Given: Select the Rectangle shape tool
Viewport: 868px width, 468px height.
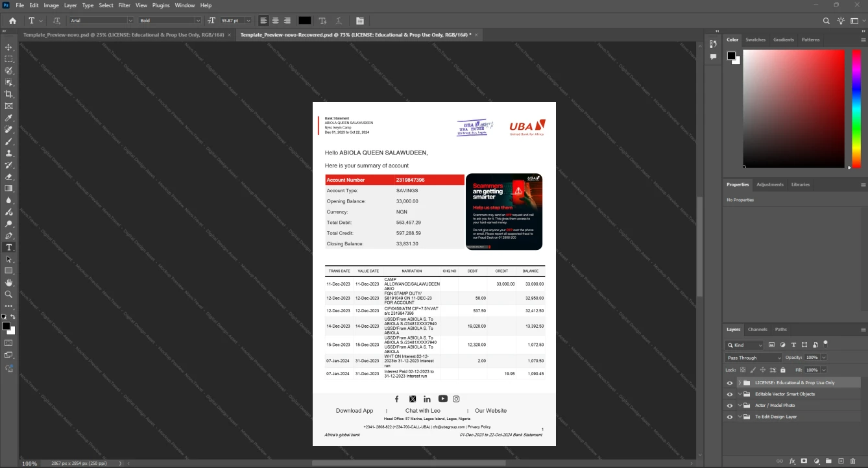Looking at the screenshot, I should tap(9, 271).
